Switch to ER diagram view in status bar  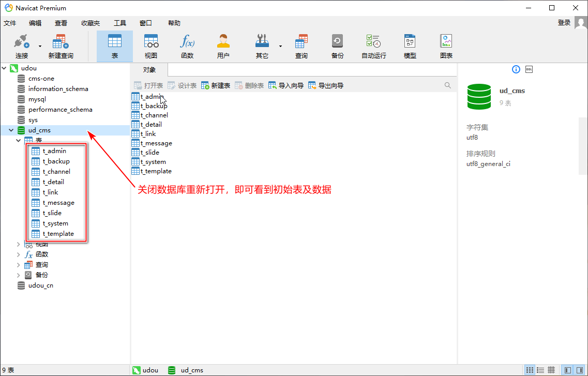click(x=552, y=370)
